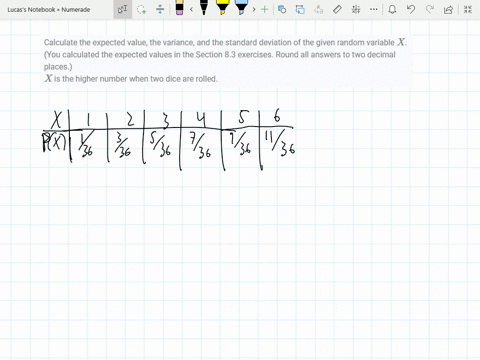The height and width of the screenshot is (360, 480).
Task: Click the Lucas's Notebook » Numerade title
Action: tap(49, 10)
